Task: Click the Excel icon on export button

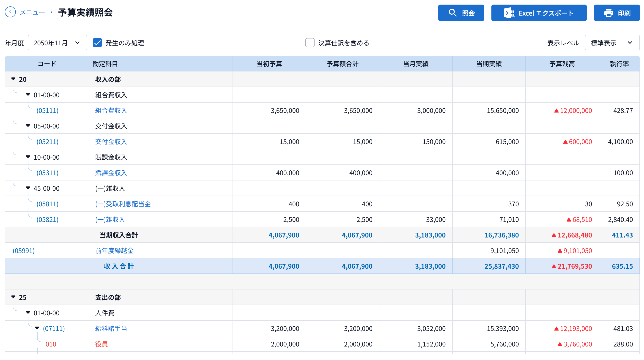Action: [510, 13]
